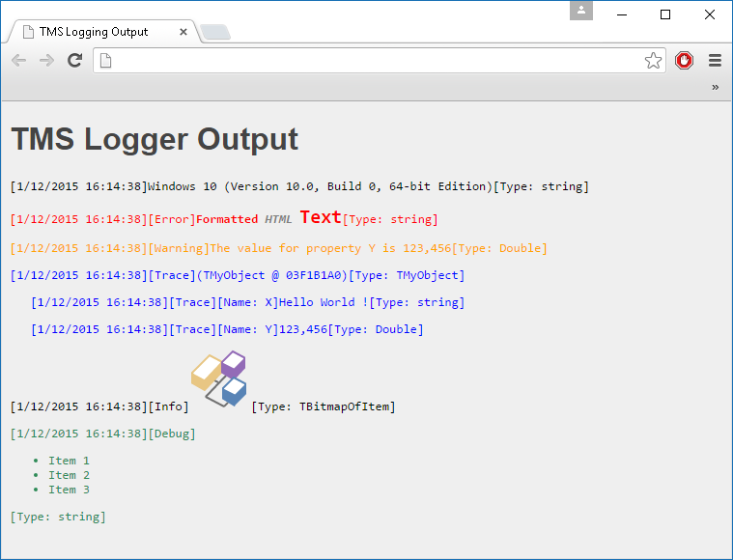Select the TMS Logging Output tab

(x=94, y=32)
